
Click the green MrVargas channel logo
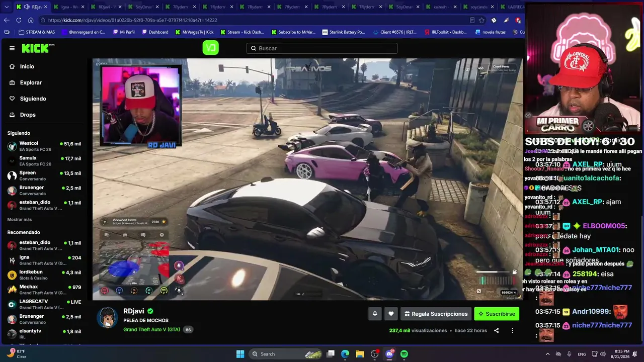click(210, 48)
